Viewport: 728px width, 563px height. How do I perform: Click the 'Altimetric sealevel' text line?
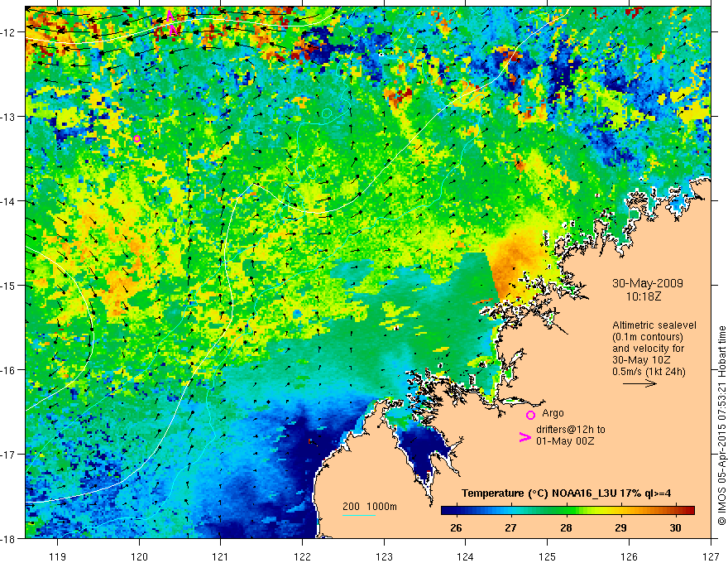pyautogui.click(x=654, y=325)
